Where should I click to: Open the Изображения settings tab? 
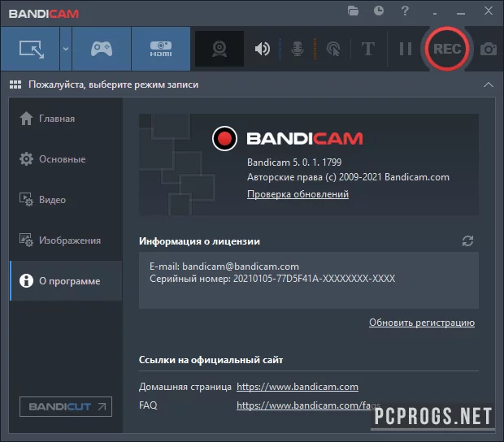66,240
